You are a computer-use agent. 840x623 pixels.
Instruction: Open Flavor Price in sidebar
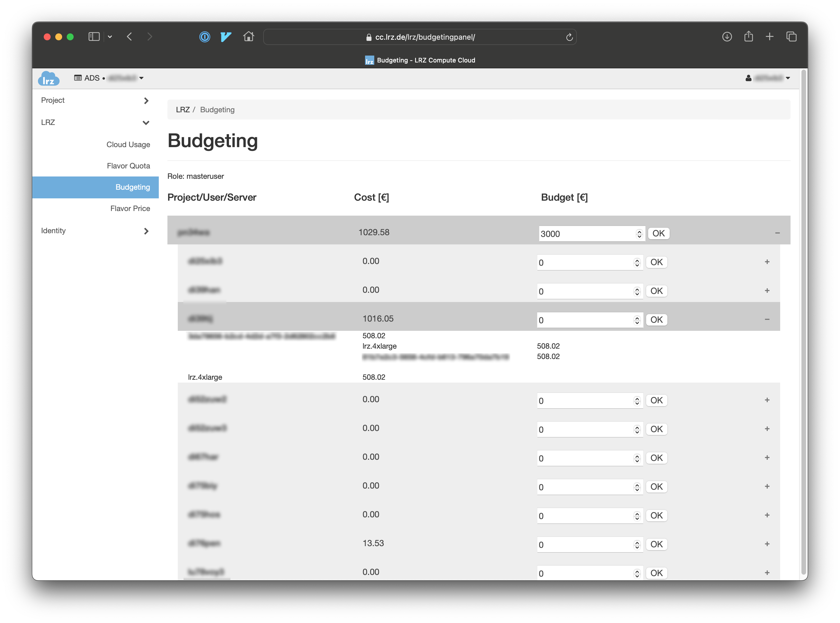coord(130,208)
